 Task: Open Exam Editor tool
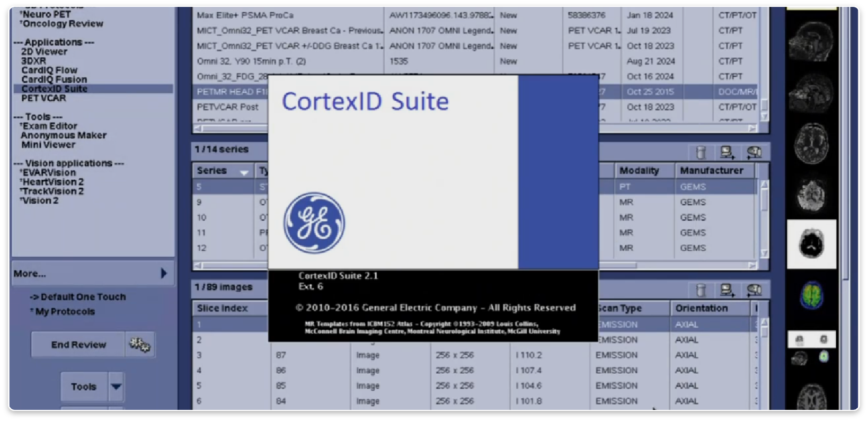tap(48, 126)
